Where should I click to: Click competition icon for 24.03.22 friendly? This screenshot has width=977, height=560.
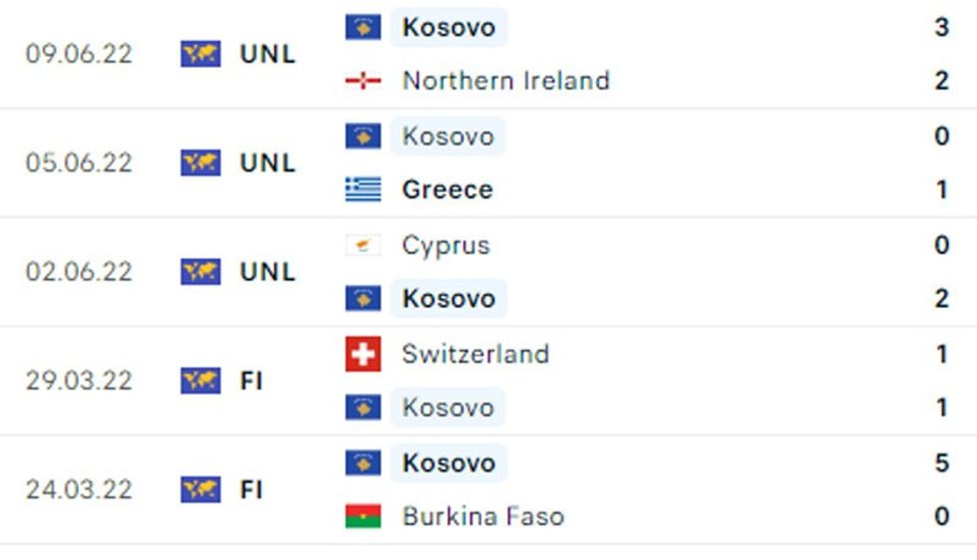[x=200, y=489]
